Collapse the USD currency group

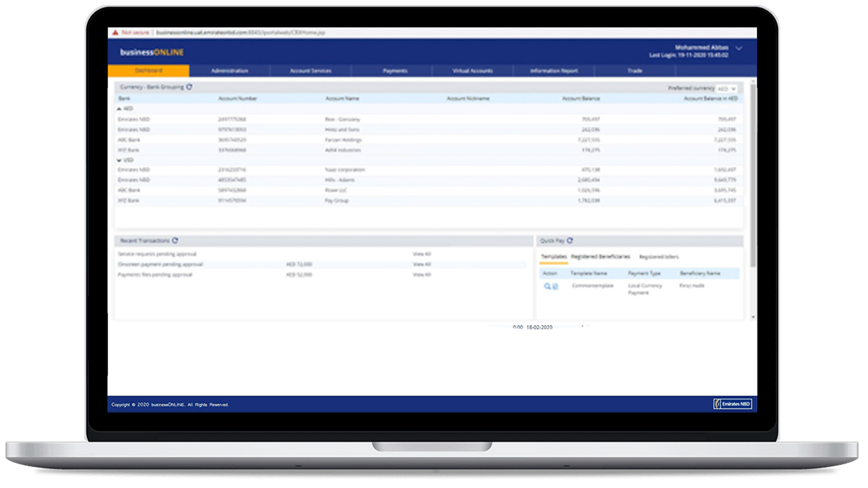click(119, 160)
